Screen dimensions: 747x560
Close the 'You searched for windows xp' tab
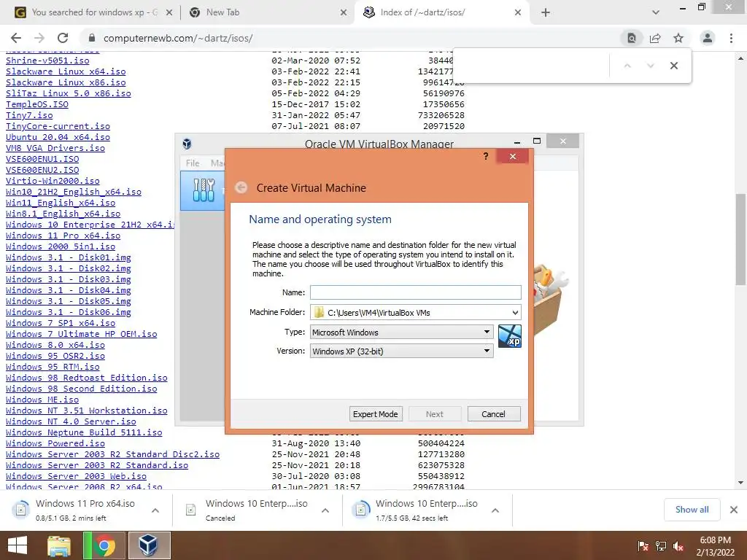coord(169,12)
